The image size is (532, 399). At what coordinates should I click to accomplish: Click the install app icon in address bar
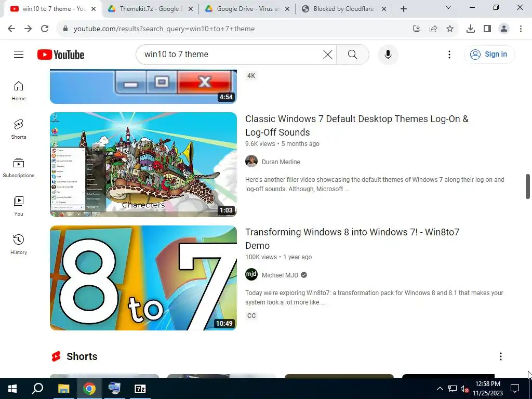tap(416, 29)
